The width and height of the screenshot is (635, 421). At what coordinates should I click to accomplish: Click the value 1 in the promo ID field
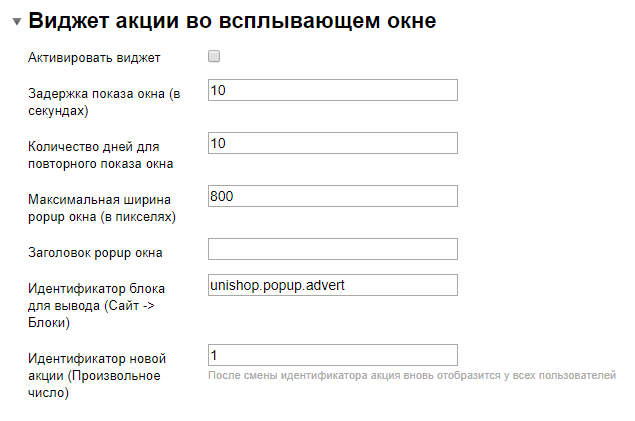click(214, 355)
